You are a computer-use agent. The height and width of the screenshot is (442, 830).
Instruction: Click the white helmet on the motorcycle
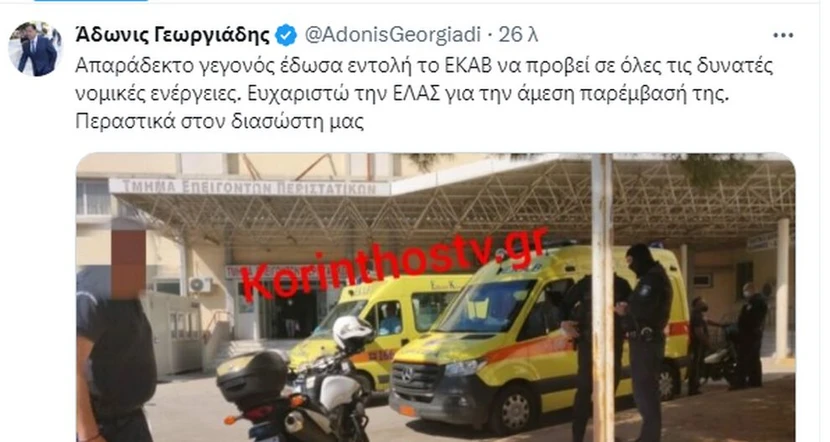pyautogui.click(x=351, y=333)
